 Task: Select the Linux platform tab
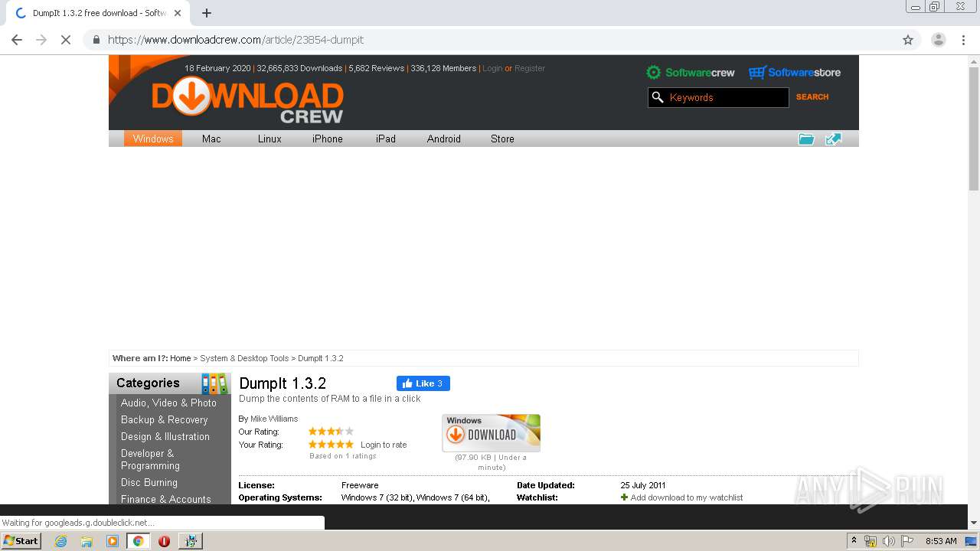click(x=269, y=139)
